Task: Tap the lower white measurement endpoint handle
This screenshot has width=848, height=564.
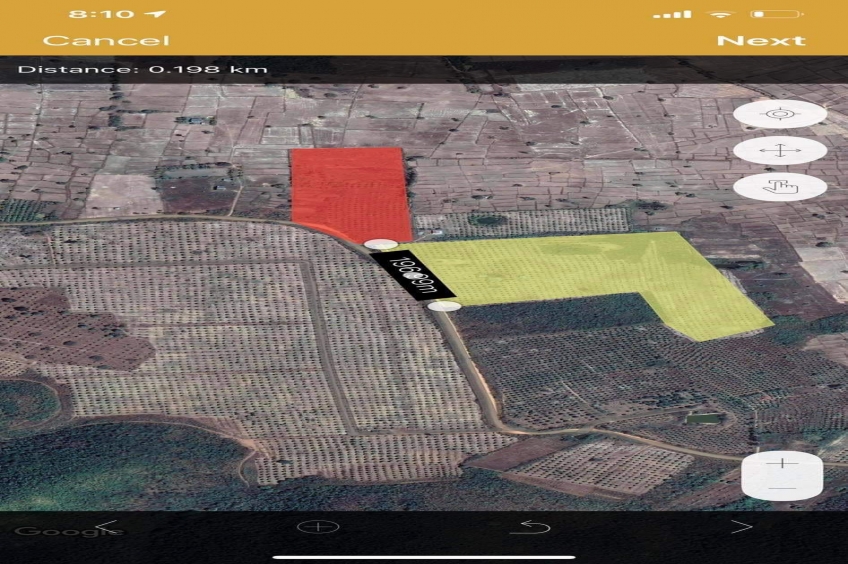Action: (x=444, y=306)
